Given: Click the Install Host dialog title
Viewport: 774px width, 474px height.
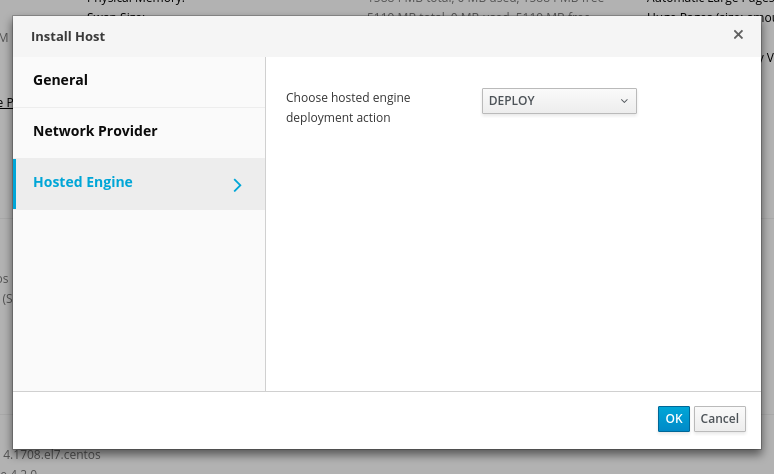Looking at the screenshot, I should [x=68, y=37].
